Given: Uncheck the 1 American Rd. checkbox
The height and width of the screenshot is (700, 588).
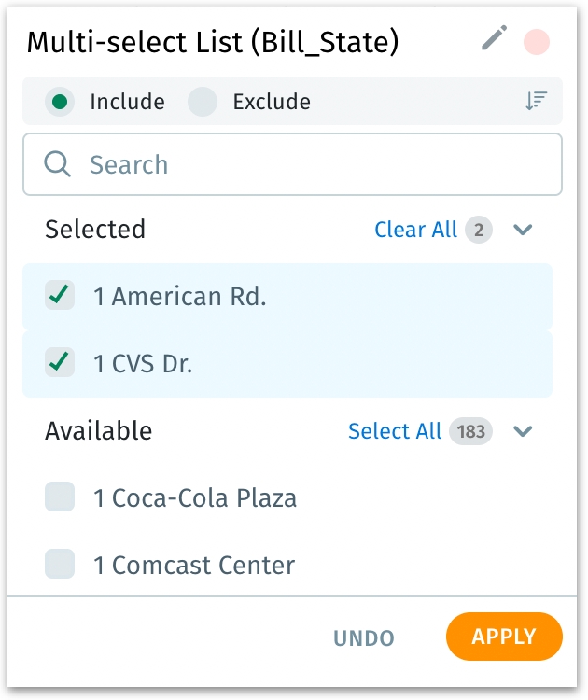Looking at the screenshot, I should [x=60, y=296].
